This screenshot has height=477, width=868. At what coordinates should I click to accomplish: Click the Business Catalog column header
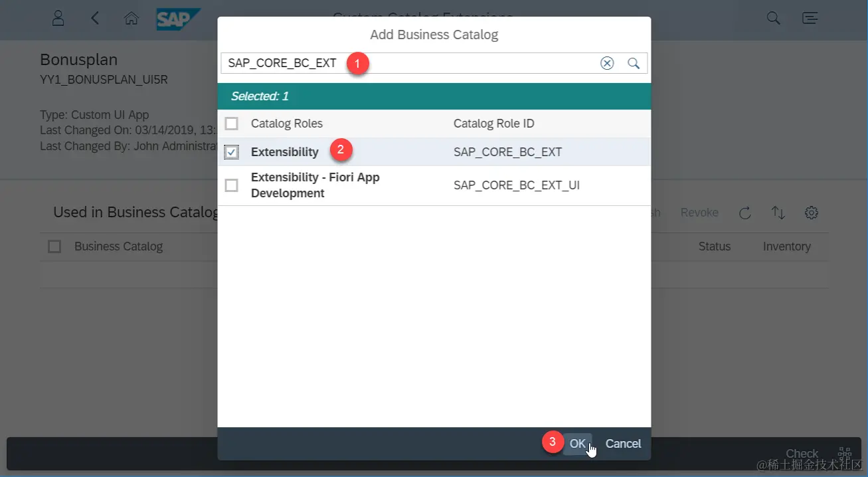point(118,246)
